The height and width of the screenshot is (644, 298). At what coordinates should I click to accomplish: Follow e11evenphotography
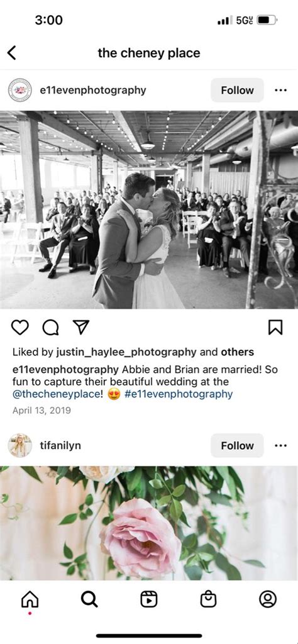(237, 90)
